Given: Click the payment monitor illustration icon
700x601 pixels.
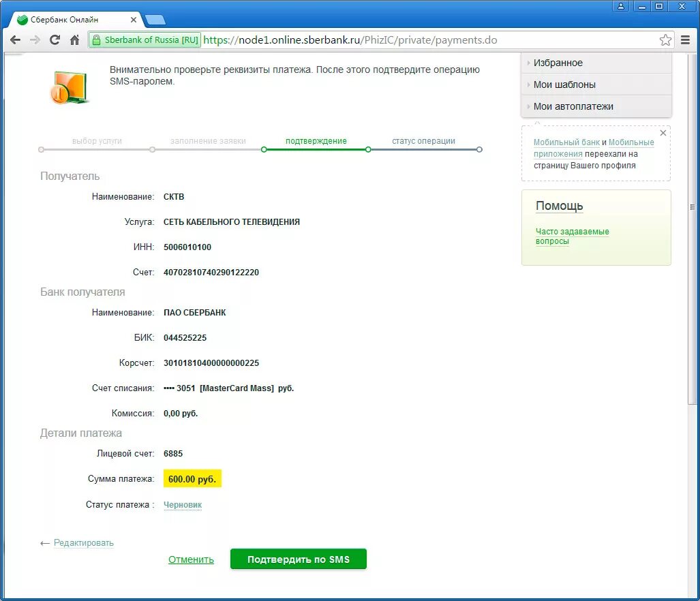Looking at the screenshot, I should 70,87.
